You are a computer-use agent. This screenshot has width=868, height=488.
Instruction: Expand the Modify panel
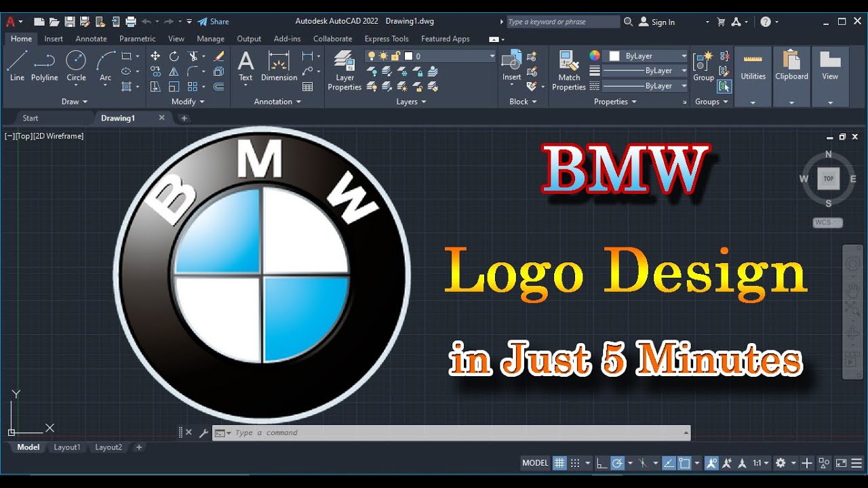(x=188, y=102)
